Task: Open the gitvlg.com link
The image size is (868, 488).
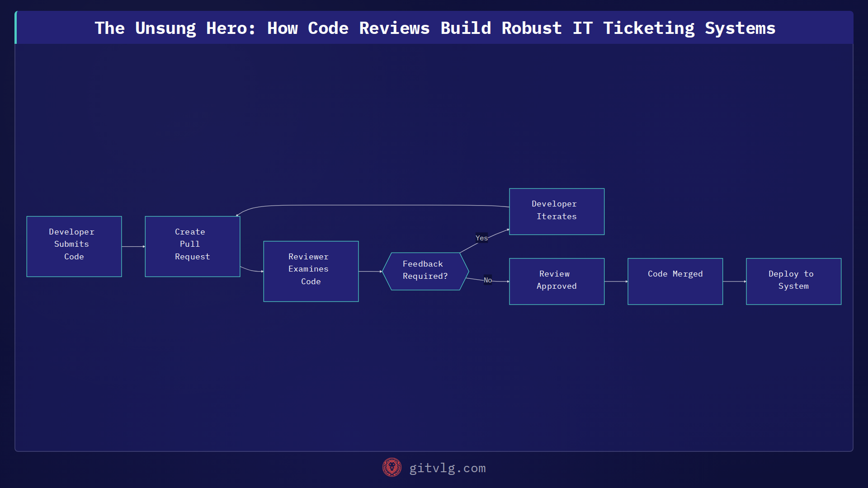Action: click(x=448, y=468)
